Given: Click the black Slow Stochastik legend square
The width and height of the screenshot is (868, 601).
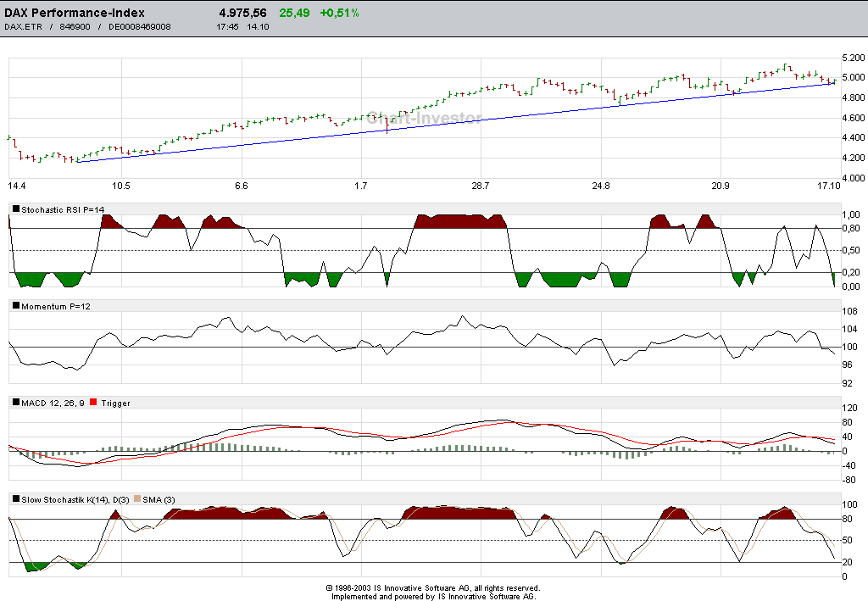Looking at the screenshot, I should click(16, 499).
